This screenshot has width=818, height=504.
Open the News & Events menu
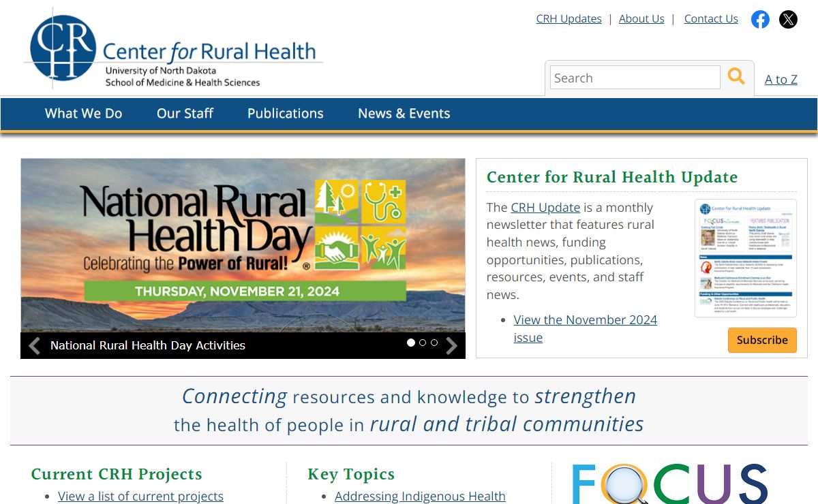tap(404, 114)
